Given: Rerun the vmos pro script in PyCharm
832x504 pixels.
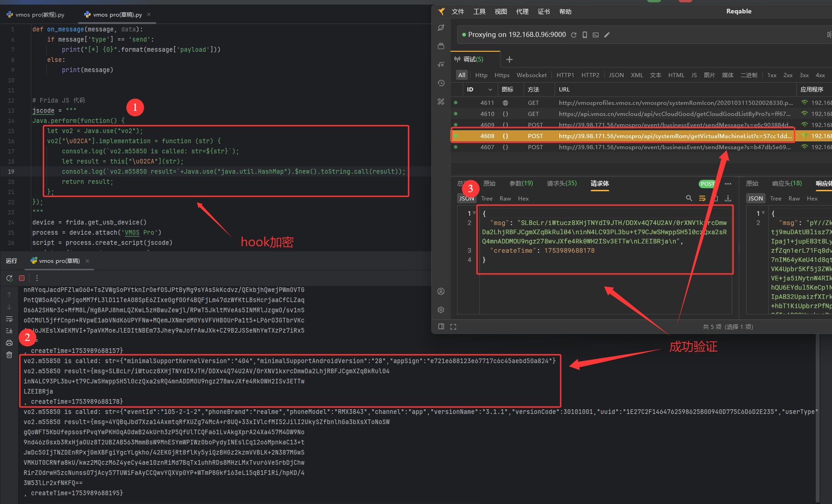Looking at the screenshot, I should point(9,278).
